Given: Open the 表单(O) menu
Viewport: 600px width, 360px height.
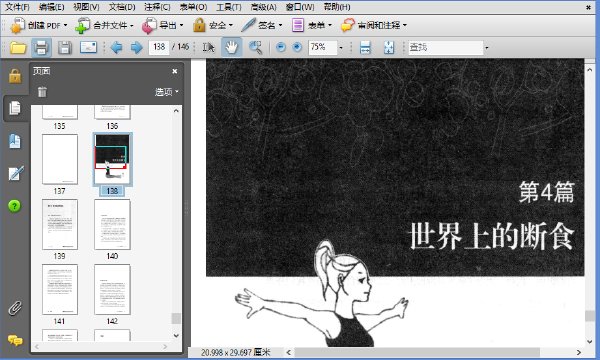Looking at the screenshot, I should click(193, 7).
